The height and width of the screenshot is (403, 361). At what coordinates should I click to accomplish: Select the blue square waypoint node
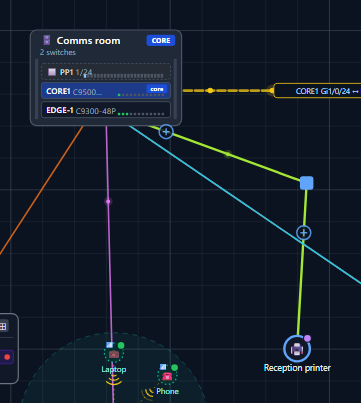coord(307,183)
